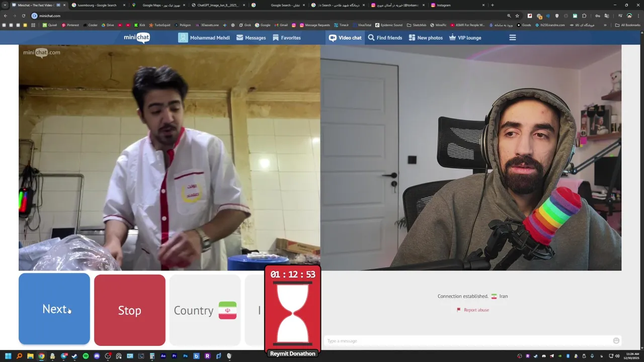644x362 pixels.
Task: Open the Kick bookmark
Action: 139,25
